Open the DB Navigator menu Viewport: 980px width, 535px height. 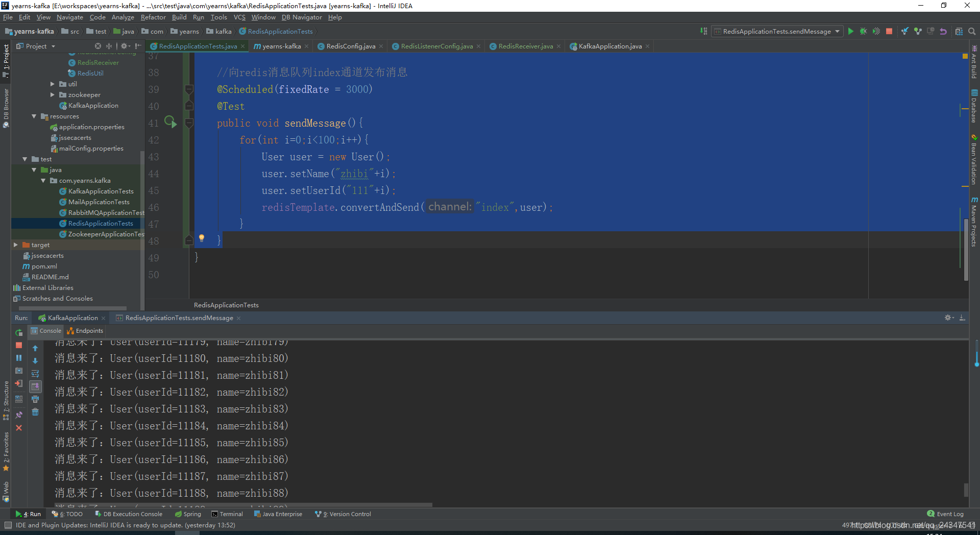[x=302, y=17]
